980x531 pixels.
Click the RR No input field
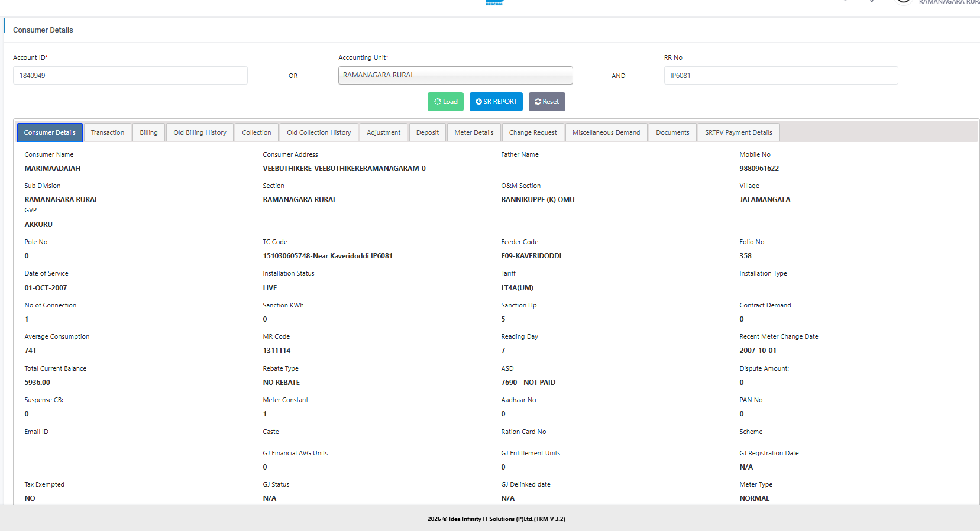point(781,76)
